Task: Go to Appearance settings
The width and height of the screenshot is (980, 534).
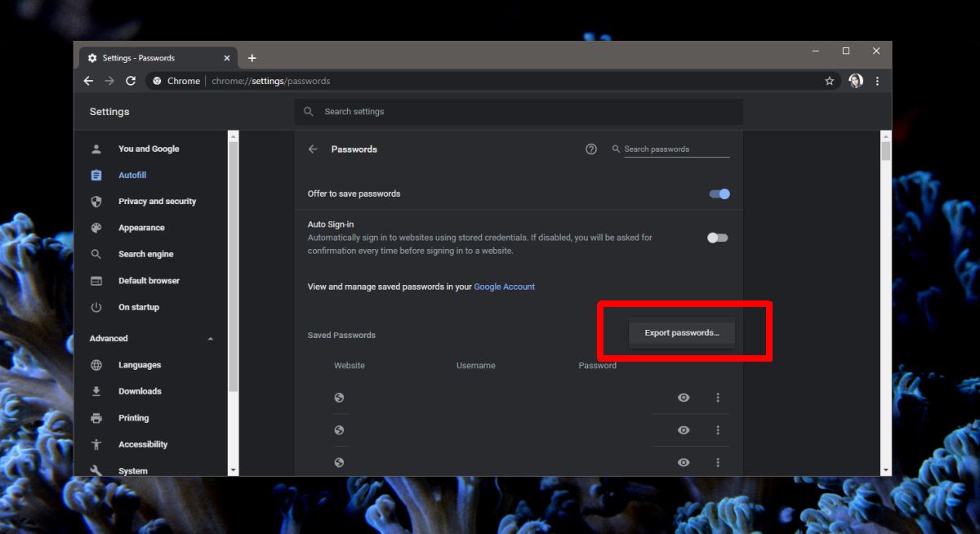Action: tap(141, 228)
